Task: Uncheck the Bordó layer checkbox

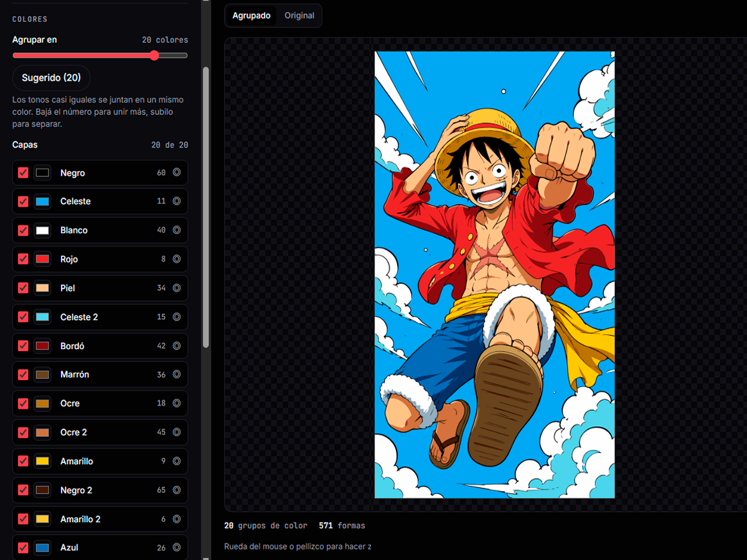Action: (x=23, y=345)
